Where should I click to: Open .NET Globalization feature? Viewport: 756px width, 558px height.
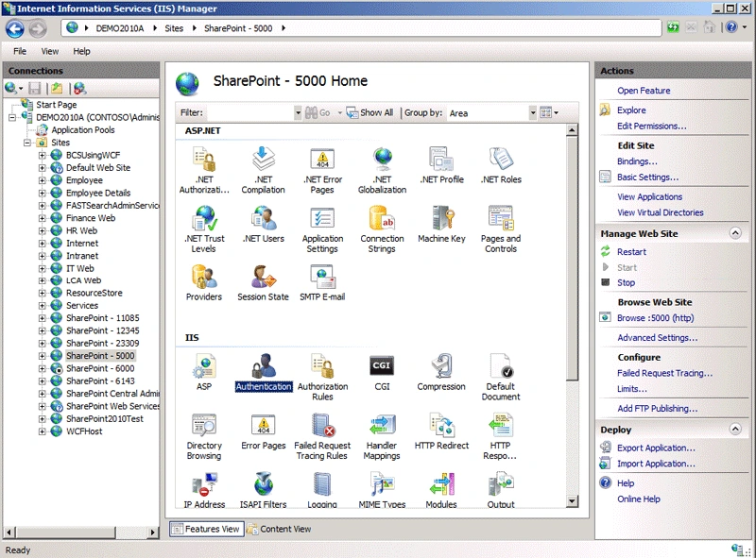tap(383, 170)
